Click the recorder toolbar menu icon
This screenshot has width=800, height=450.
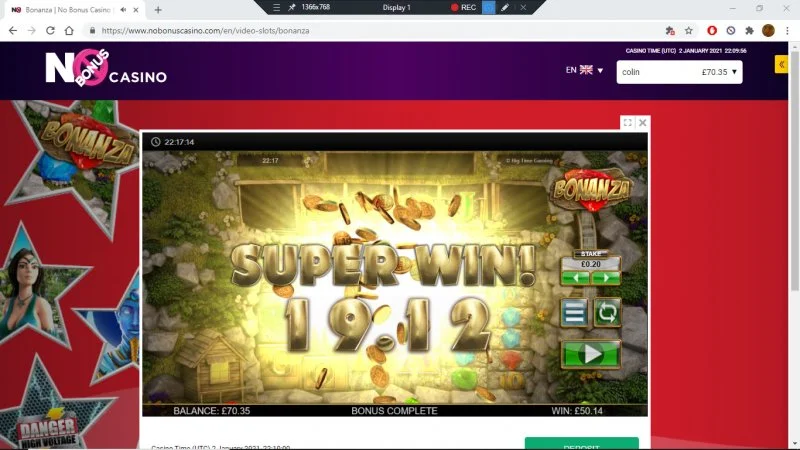(x=276, y=8)
